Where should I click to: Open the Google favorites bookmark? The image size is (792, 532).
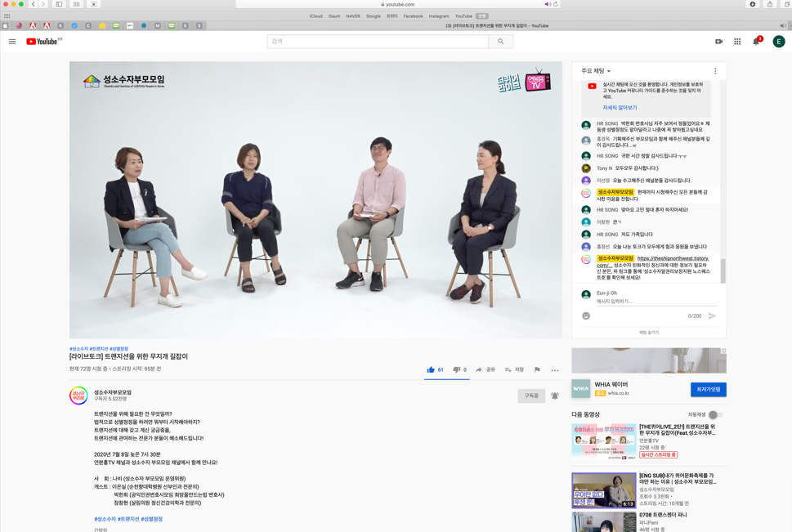point(374,16)
